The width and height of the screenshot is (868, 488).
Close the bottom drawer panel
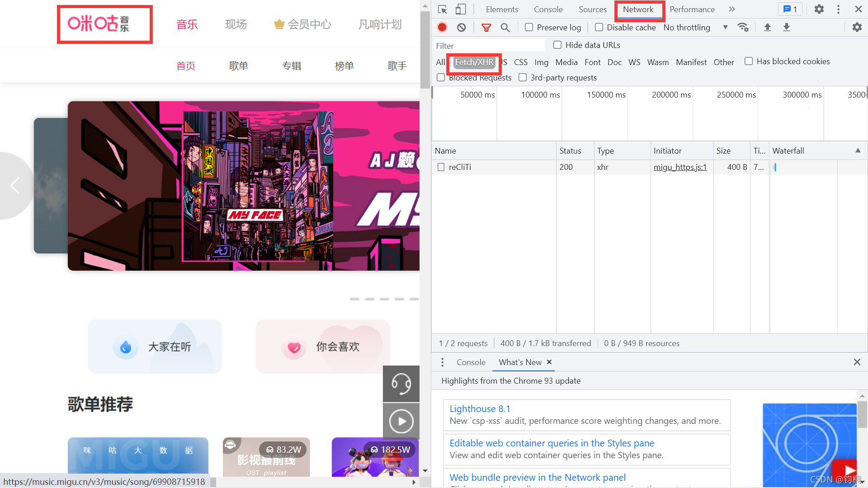(x=857, y=362)
